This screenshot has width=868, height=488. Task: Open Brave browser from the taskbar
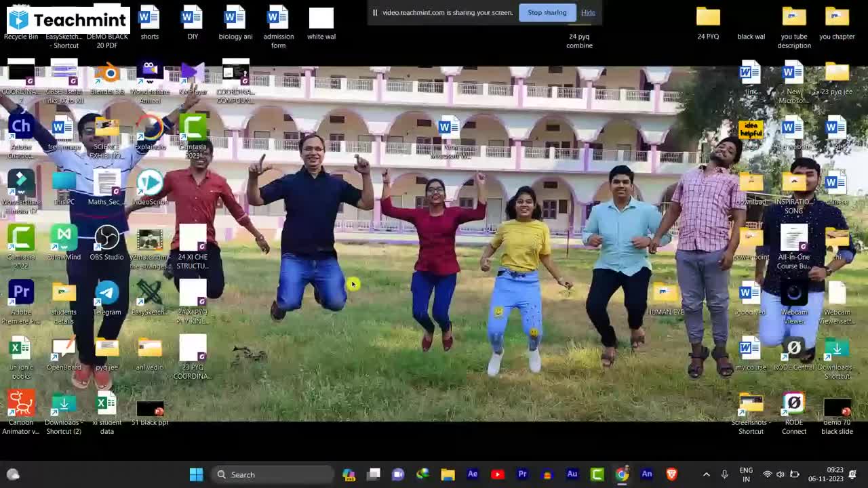coord(671,474)
